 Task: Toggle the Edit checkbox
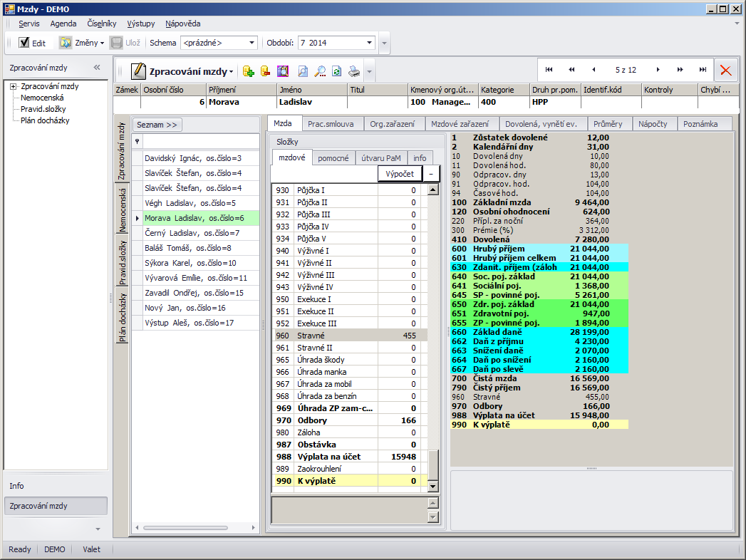[x=24, y=43]
